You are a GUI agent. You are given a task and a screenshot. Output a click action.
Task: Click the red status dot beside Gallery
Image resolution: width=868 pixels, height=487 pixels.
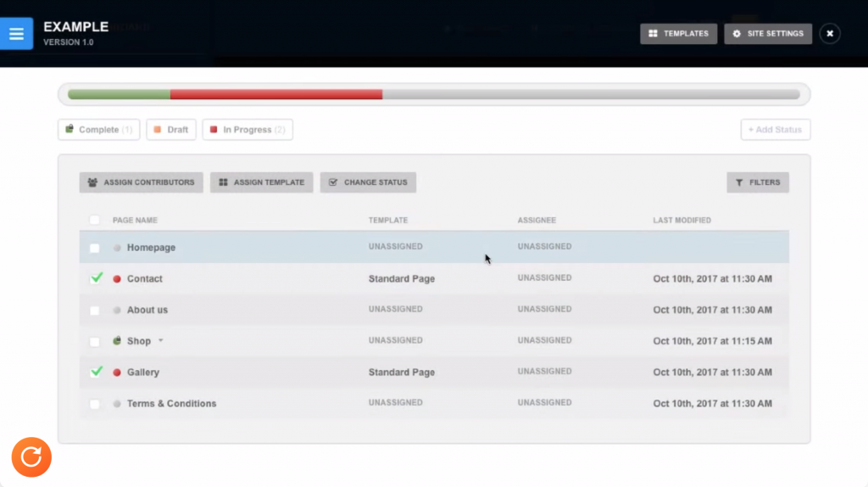point(117,372)
